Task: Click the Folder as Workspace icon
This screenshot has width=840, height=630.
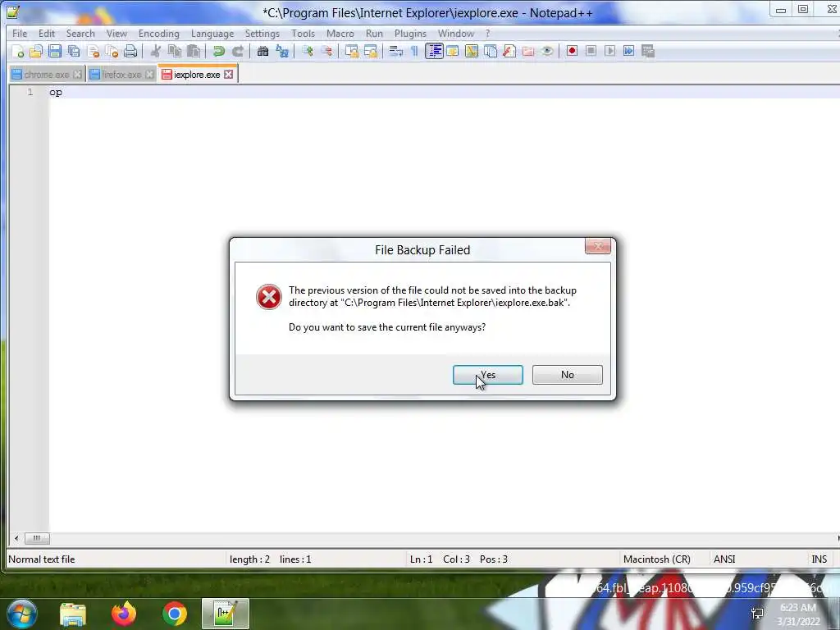Action: (x=528, y=52)
